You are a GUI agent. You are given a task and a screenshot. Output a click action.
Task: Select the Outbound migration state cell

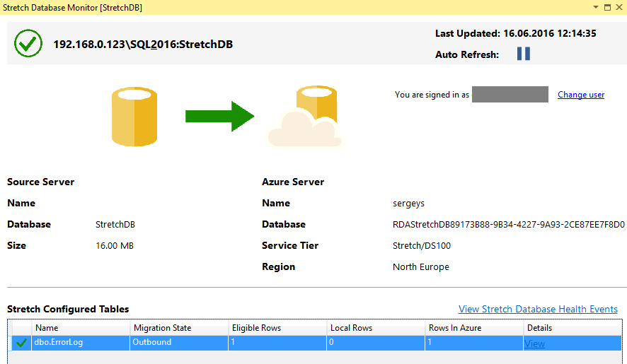[179, 343]
